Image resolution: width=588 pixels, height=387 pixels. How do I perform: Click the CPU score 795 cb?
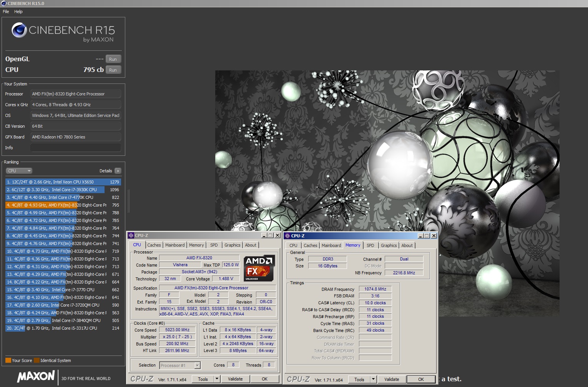pos(93,70)
